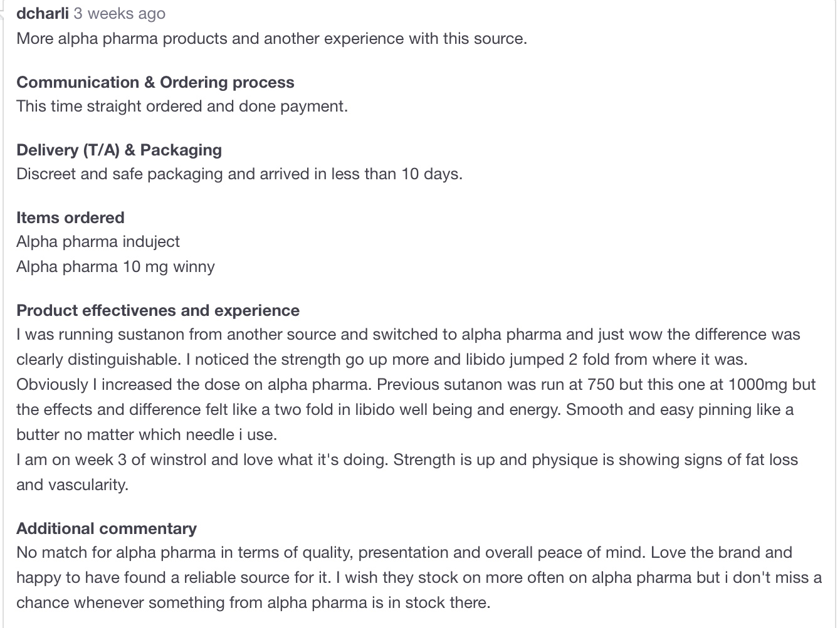Click the "Communication & Ordering process" heading

pos(155,82)
